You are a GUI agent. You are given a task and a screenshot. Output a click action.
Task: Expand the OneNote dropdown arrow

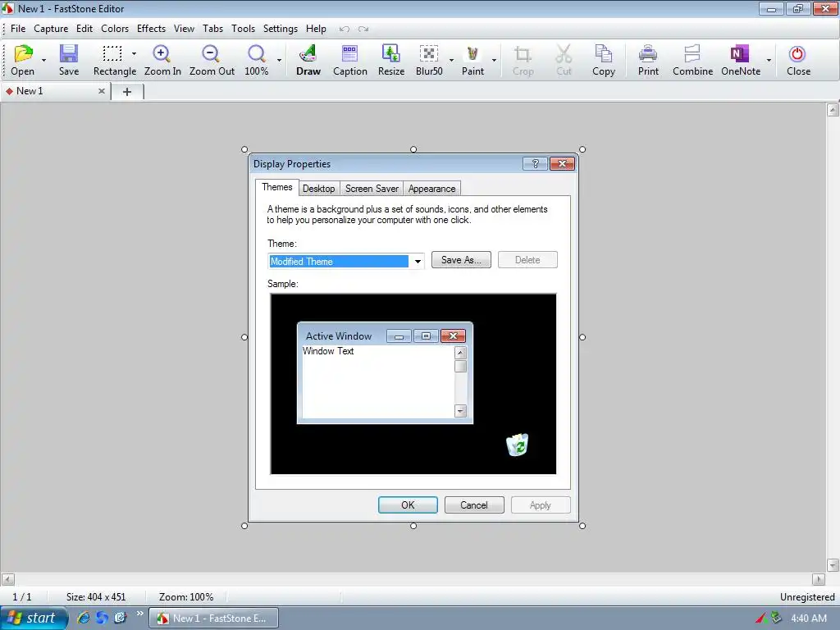[x=769, y=60]
